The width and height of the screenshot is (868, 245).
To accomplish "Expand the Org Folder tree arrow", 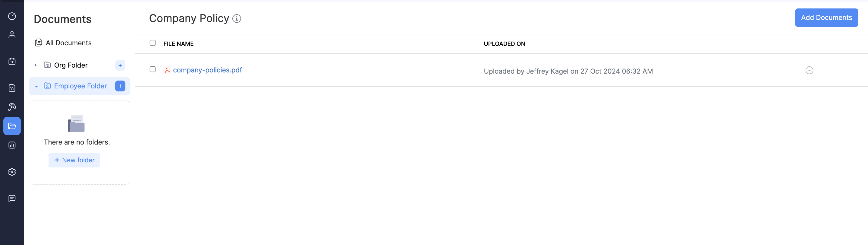I will pos(35,65).
